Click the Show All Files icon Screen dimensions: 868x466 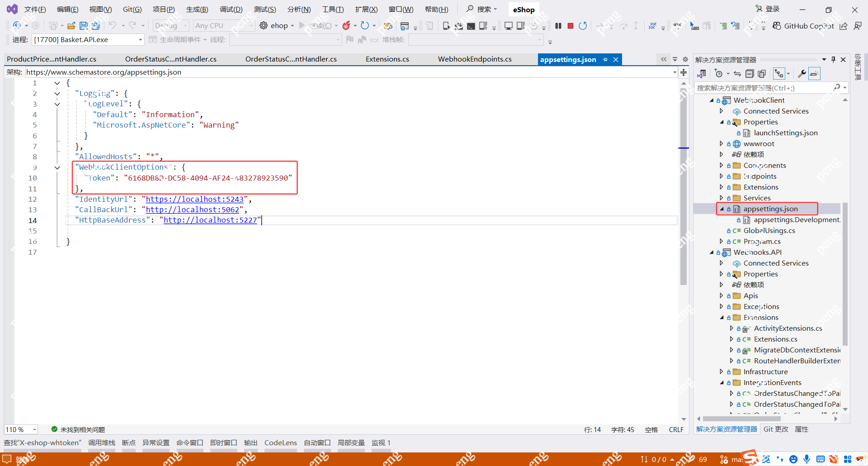click(x=762, y=74)
